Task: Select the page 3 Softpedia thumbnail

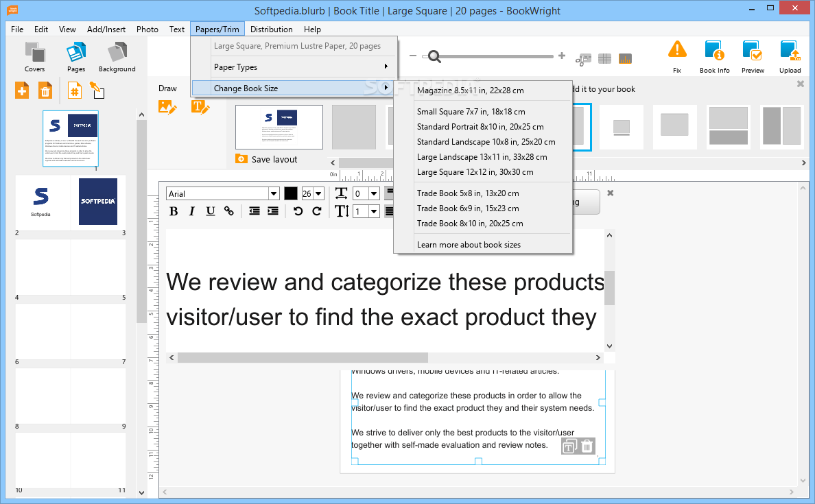Action: [97, 202]
